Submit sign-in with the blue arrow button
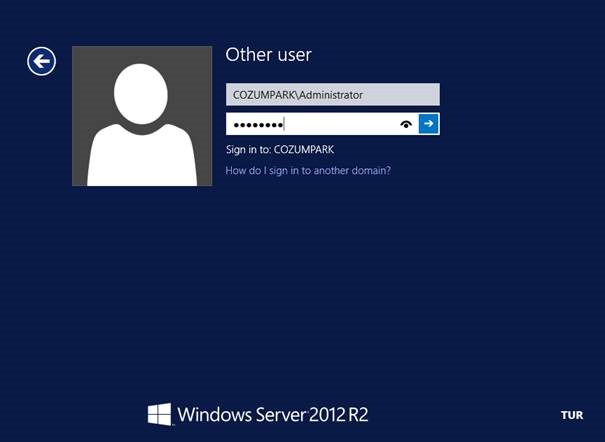The width and height of the screenshot is (605, 442). click(x=429, y=124)
